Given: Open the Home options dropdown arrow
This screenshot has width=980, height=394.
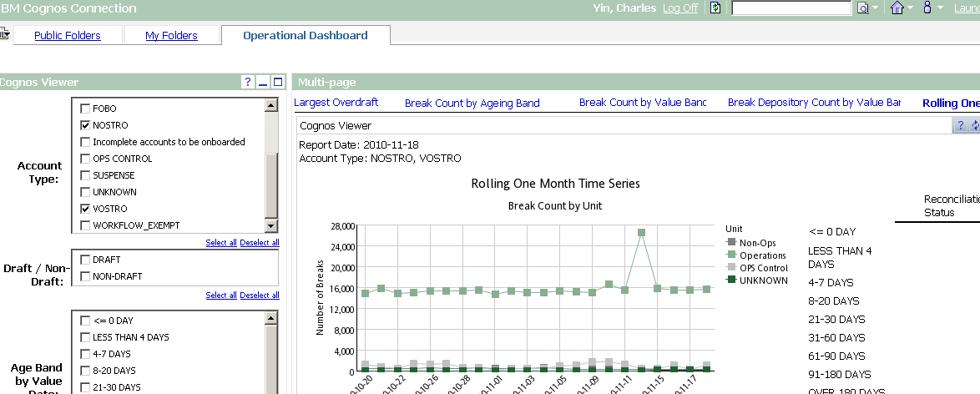Looking at the screenshot, I should tap(911, 8).
